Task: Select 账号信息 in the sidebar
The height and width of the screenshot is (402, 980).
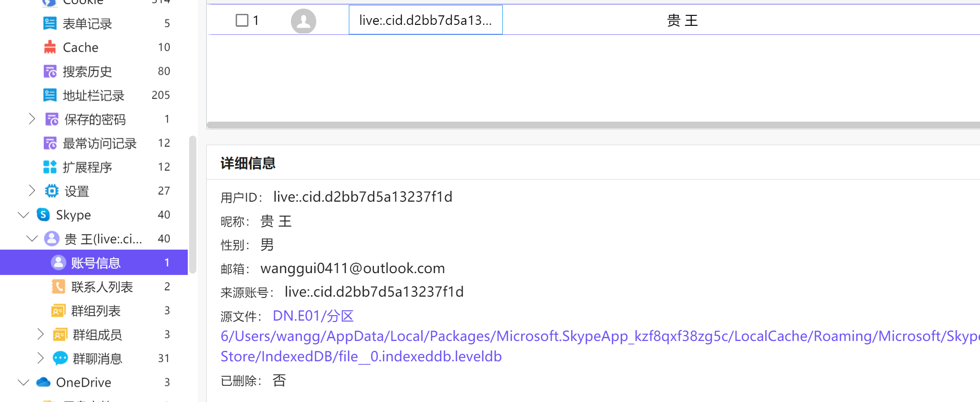Action: tap(96, 263)
